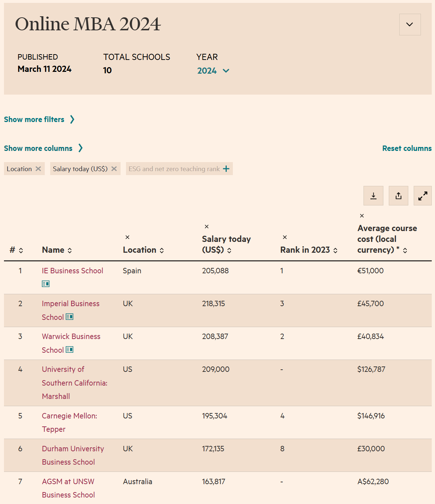Remove the Rank in 2023 column
Screen dimensions: 435x504
click(x=285, y=237)
